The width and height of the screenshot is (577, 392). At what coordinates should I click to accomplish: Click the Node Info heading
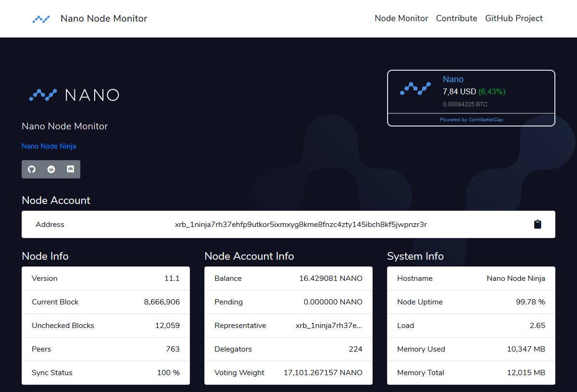tap(45, 256)
